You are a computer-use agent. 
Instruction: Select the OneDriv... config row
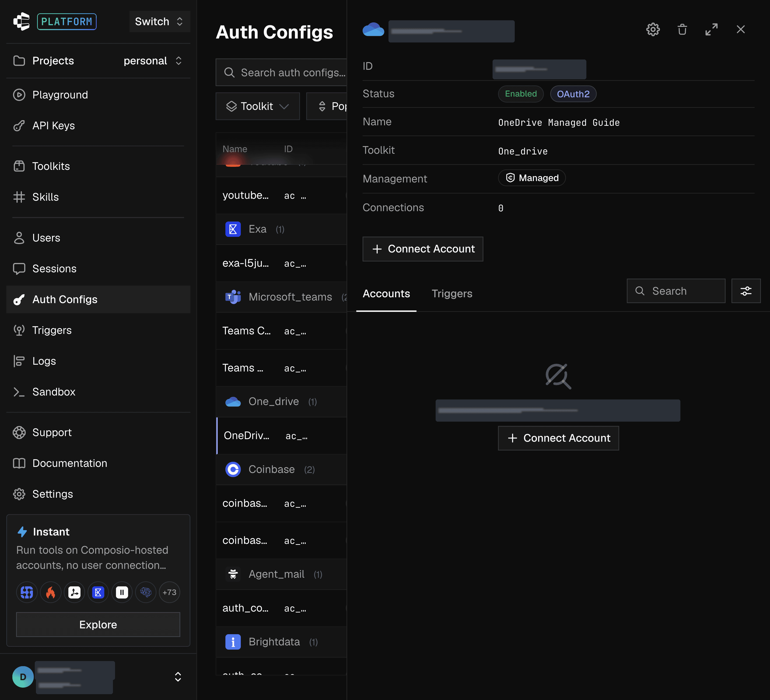(x=281, y=436)
